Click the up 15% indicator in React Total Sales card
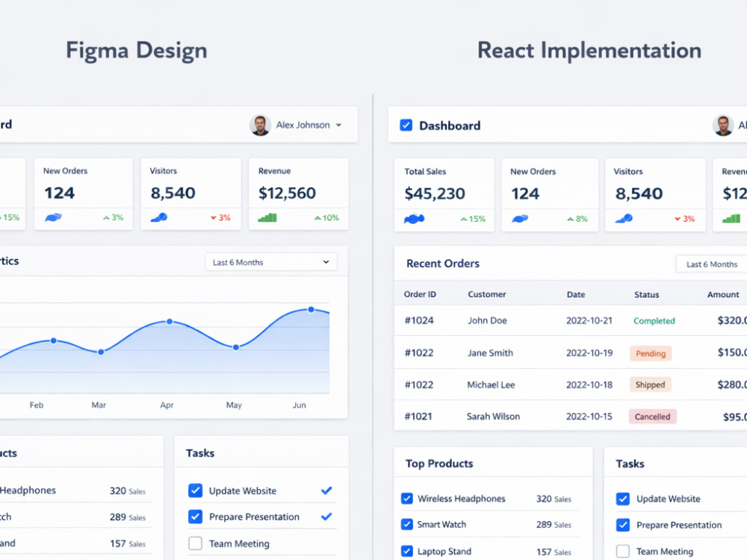 [x=473, y=219]
